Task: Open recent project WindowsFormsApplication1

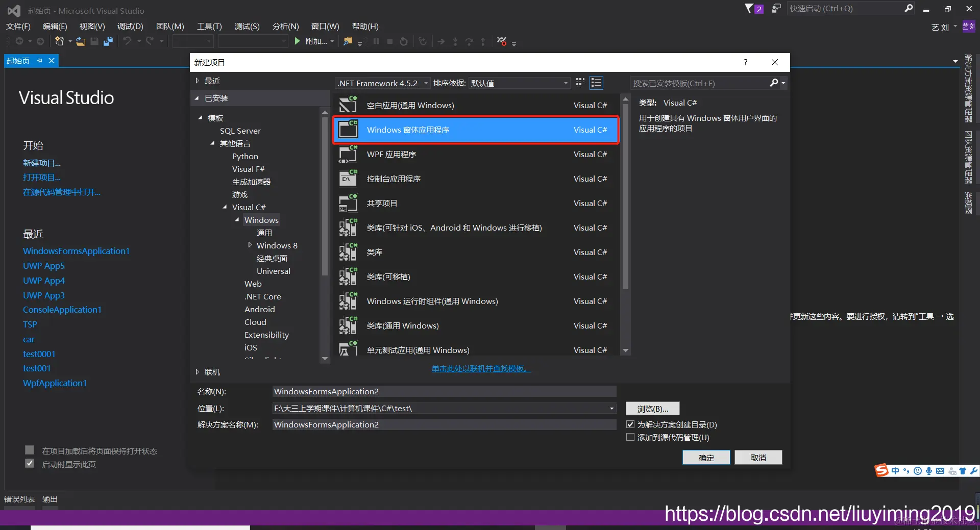Action: click(76, 251)
